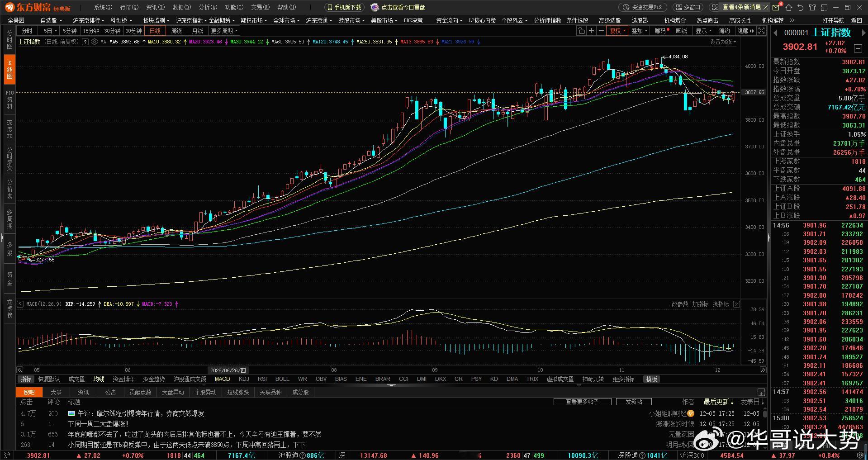Hide side panel with 隐藏 button
Image resolution: width=868 pixels, height=460 pixels.
point(745,31)
